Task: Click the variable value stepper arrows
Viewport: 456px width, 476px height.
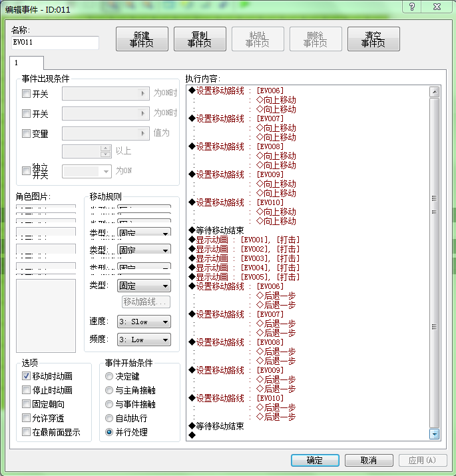Action: [105, 151]
